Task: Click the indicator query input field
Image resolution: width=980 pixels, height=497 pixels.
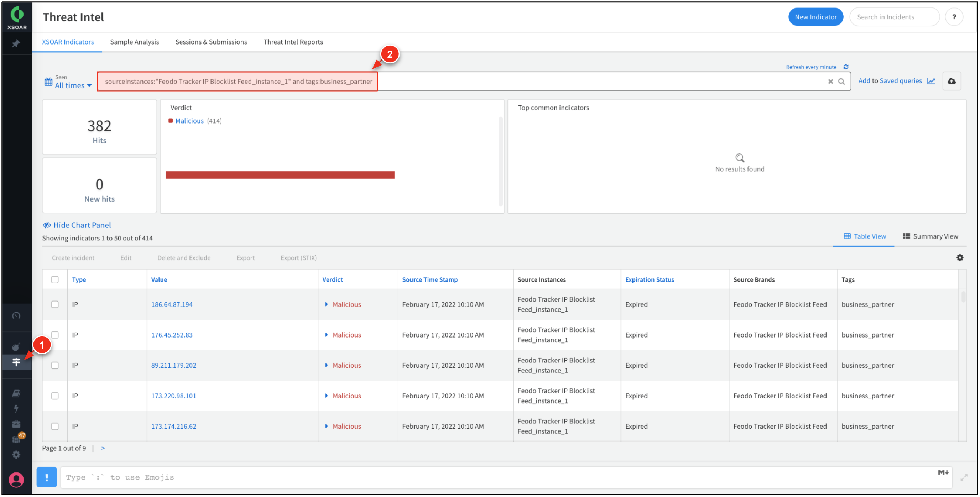Action: 474,82
